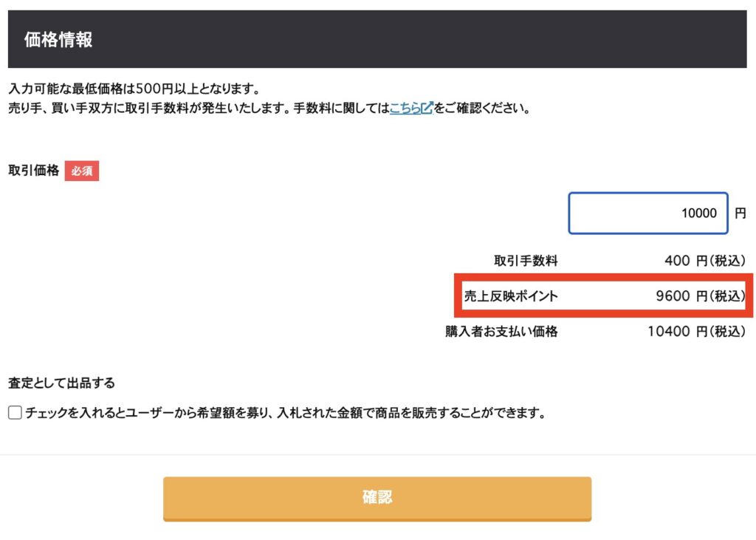Viewport: 756px width, 540px height.
Task: Click the 取引価格 field label
Action: coord(34,171)
